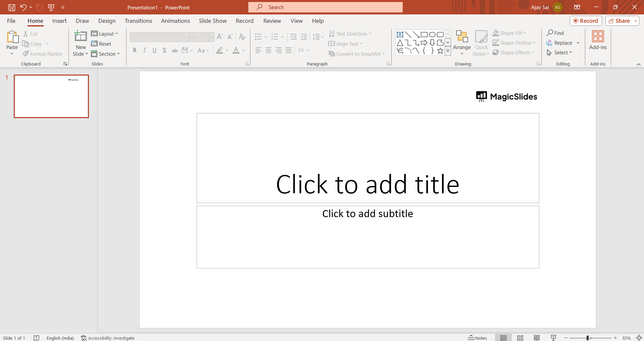Open Reading View from status bar
The width and height of the screenshot is (644, 341).
pos(537,338)
